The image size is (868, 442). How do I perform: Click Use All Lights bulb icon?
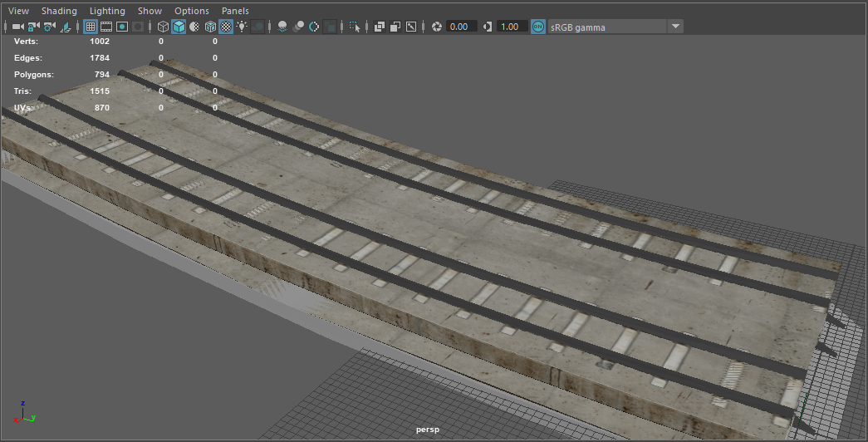pos(242,27)
